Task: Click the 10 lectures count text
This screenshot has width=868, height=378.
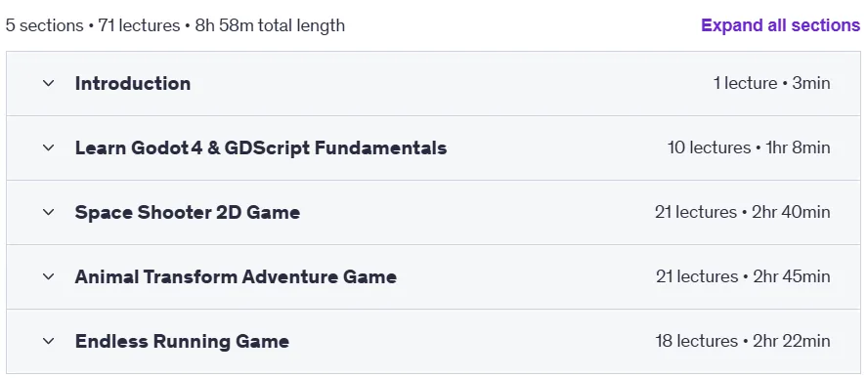Action: 709,147
